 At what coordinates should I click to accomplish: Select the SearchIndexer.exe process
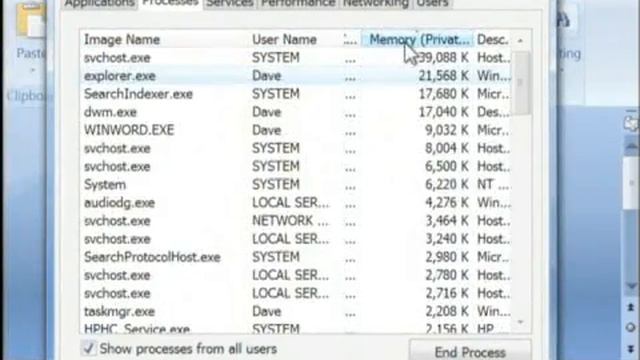[296, 94]
